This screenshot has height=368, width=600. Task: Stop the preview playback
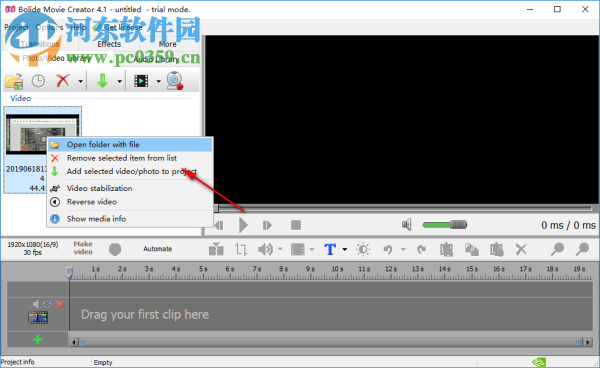(296, 225)
